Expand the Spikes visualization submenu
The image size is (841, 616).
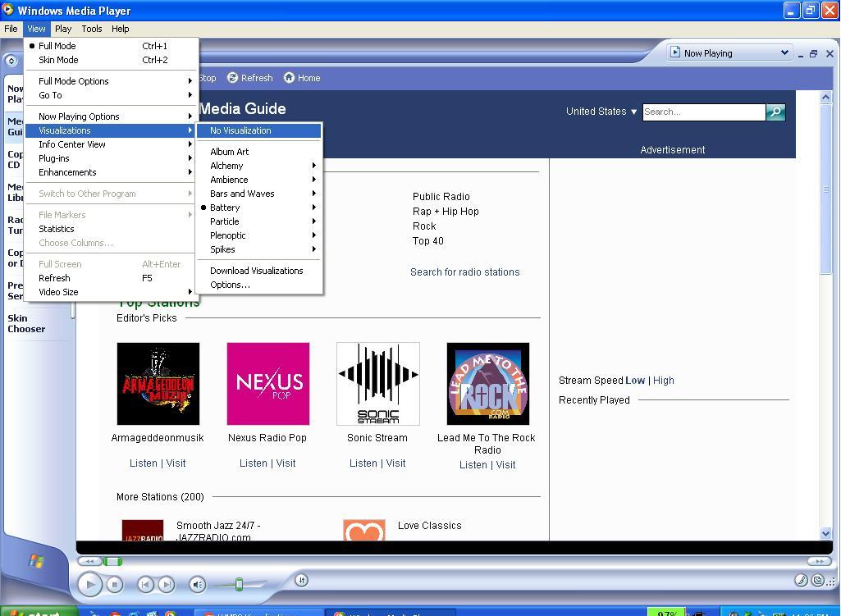pyautogui.click(x=259, y=249)
